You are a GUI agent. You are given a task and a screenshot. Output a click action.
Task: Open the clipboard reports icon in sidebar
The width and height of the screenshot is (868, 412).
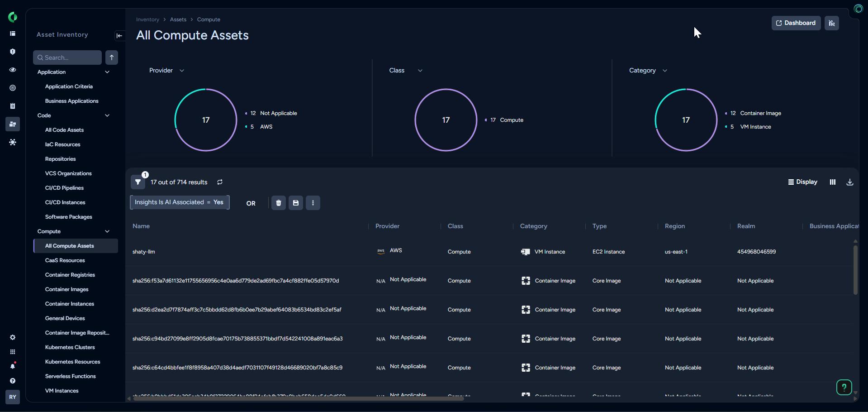(13, 106)
